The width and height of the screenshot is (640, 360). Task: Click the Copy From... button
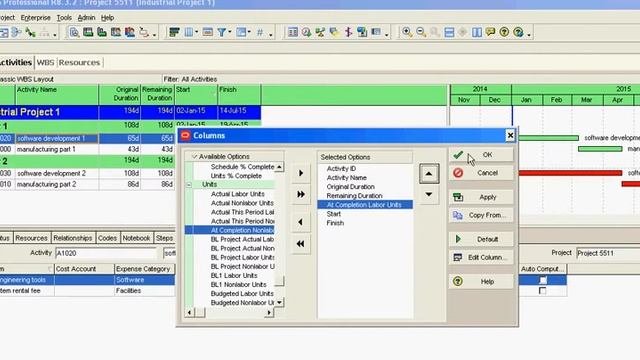click(481, 215)
